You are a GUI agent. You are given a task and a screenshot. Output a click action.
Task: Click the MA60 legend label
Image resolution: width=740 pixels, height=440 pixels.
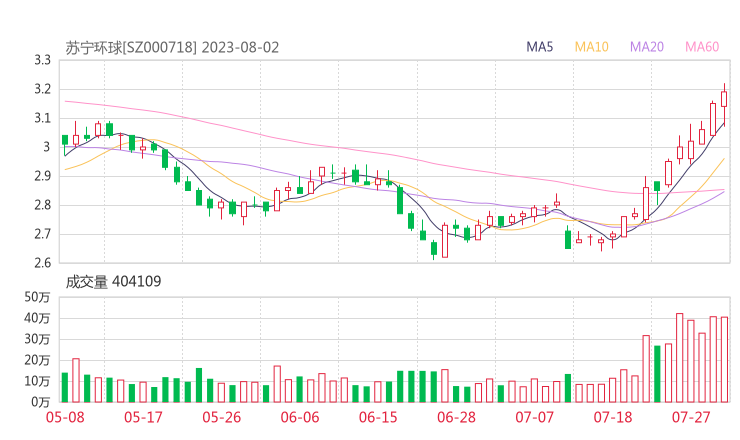[x=702, y=47]
